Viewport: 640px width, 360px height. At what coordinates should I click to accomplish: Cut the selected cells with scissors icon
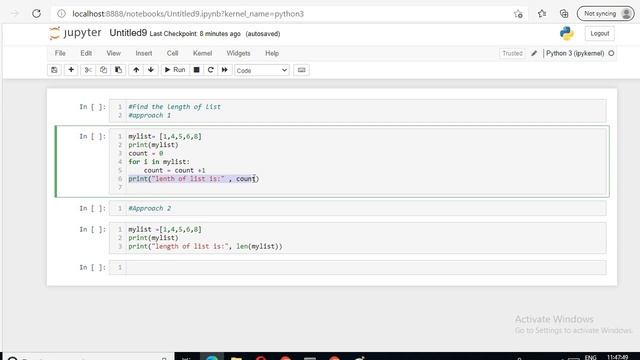88,70
